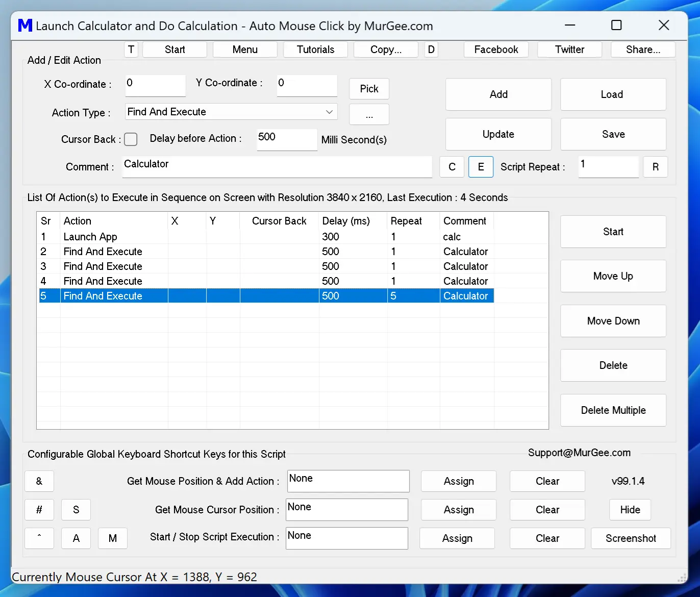Viewport: 700px width, 597px height.
Task: Click the Pick coordinate button
Action: tap(369, 88)
